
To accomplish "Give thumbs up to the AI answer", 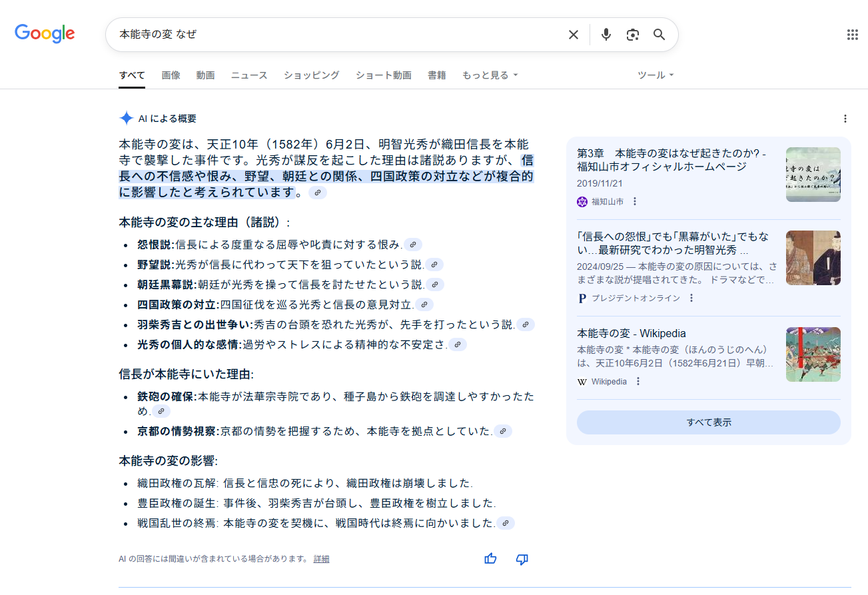I will pos(490,559).
